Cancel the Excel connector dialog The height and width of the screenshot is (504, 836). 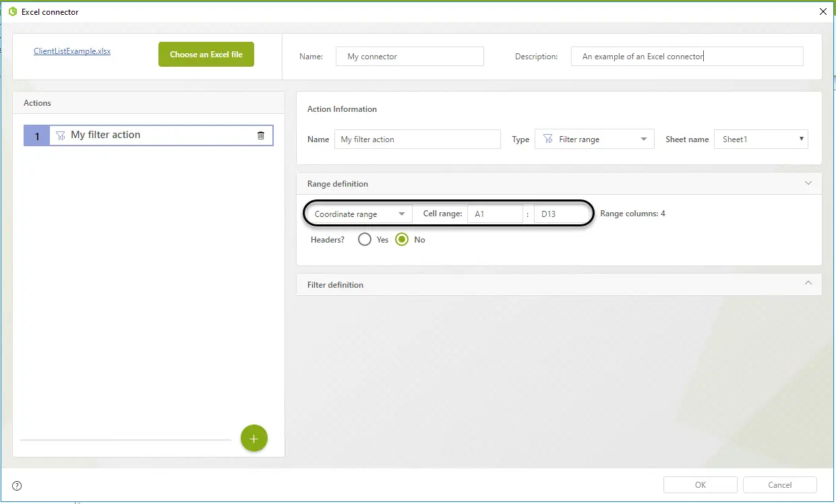[780, 485]
